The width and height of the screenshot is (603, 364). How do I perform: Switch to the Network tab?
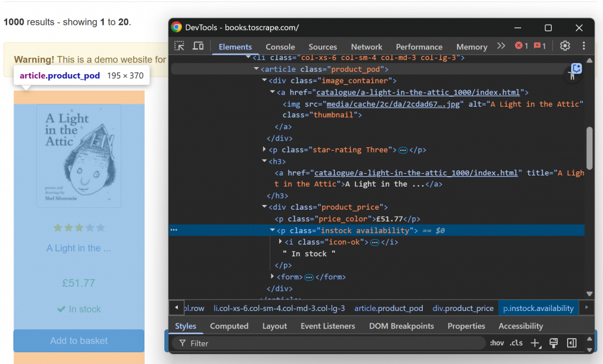pos(366,47)
